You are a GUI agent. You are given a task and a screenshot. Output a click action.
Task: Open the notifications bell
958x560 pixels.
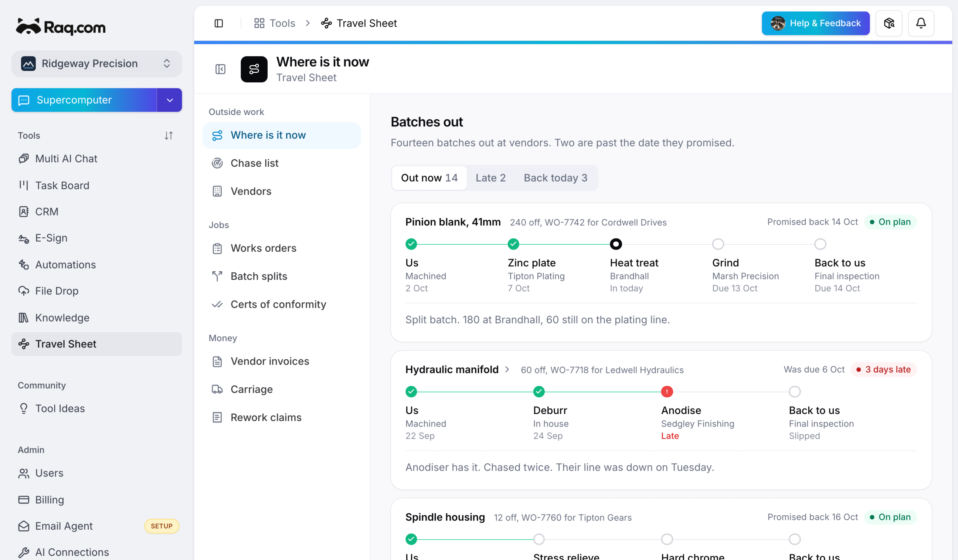921,23
